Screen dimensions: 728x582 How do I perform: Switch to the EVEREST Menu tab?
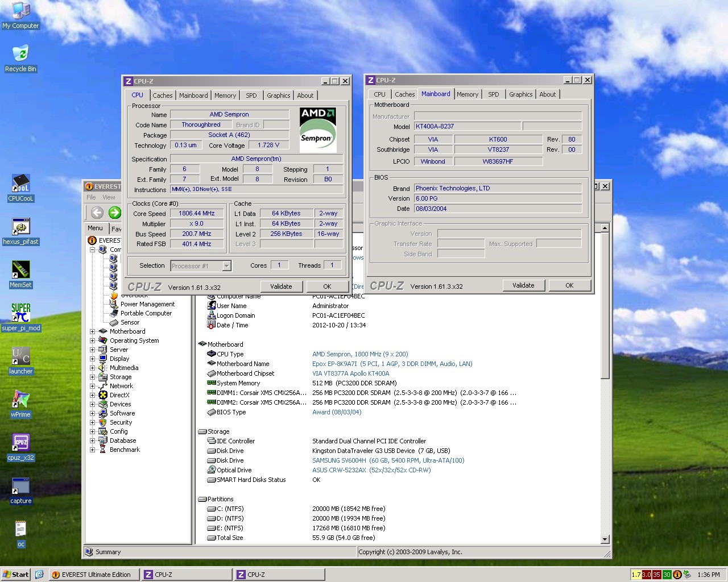point(95,228)
